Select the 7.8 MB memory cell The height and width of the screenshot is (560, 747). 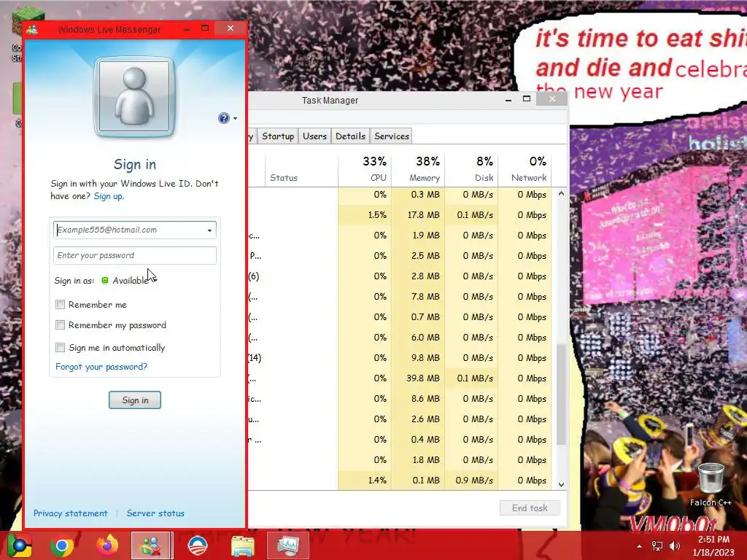(418, 297)
